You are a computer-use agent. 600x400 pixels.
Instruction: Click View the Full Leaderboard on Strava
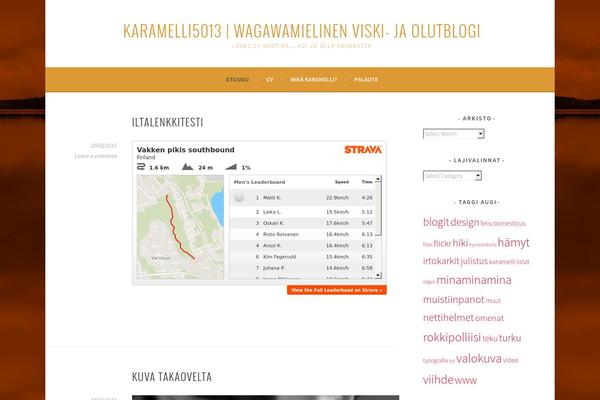(337, 290)
